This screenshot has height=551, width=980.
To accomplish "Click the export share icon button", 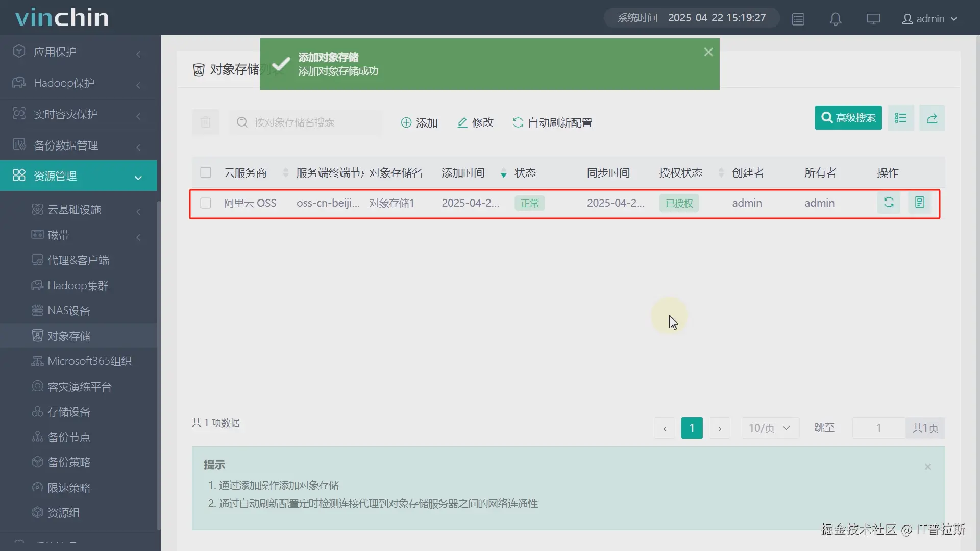I will click(932, 118).
